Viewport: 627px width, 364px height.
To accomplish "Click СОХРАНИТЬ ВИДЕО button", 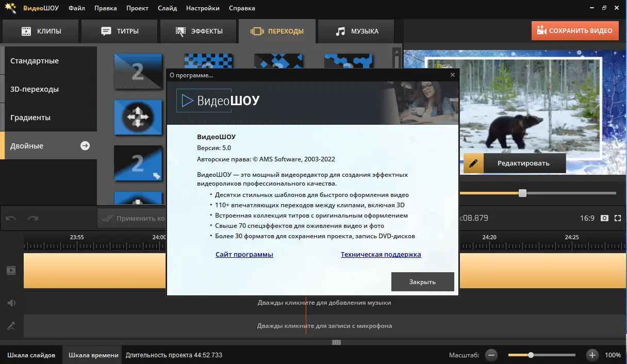I will point(574,30).
